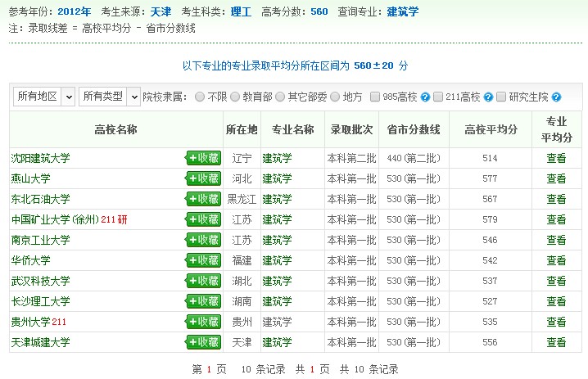The width and height of the screenshot is (588, 379).
Task: Select 其它部委 radio button
Action: pyautogui.click(x=280, y=97)
